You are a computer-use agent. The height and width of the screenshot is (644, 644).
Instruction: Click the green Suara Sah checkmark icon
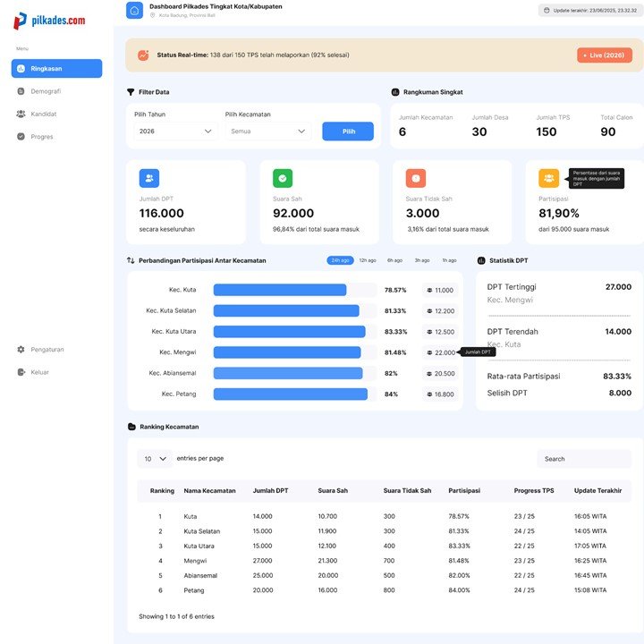click(x=283, y=178)
